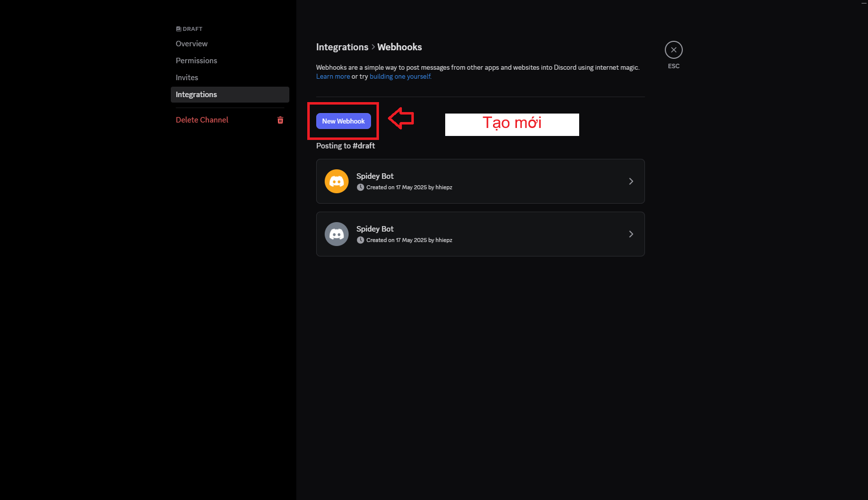Open the Overview settings section
868x500 pixels.
point(192,44)
